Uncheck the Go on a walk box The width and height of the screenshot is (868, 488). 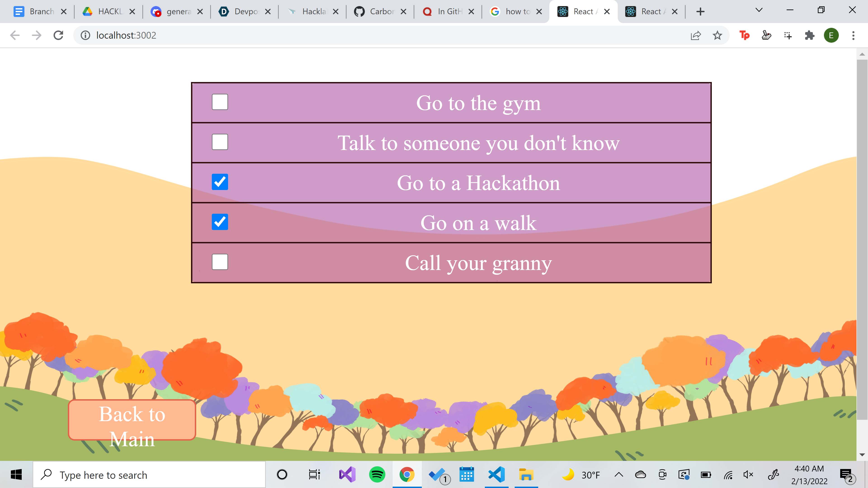[x=220, y=222]
